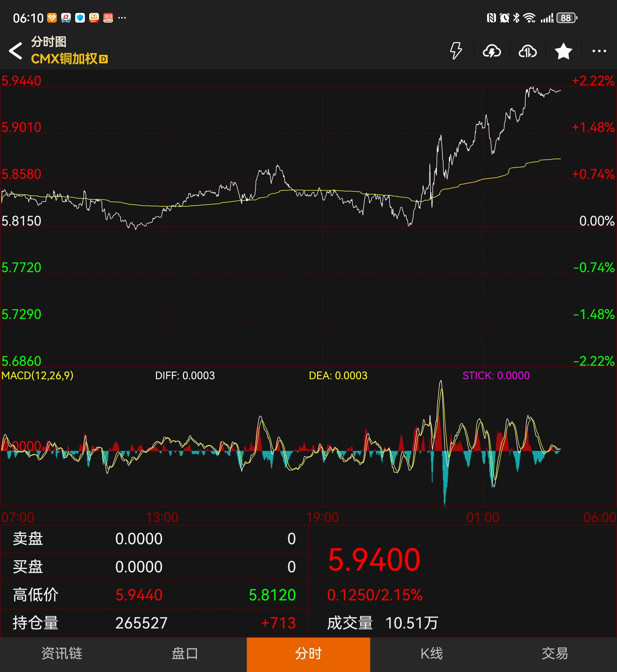Tap the Wi-Fi status icon
617x672 pixels.
point(529,18)
